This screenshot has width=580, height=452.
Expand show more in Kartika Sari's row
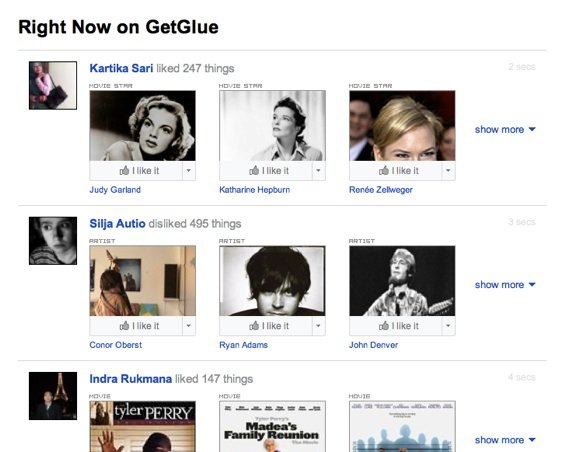(505, 129)
